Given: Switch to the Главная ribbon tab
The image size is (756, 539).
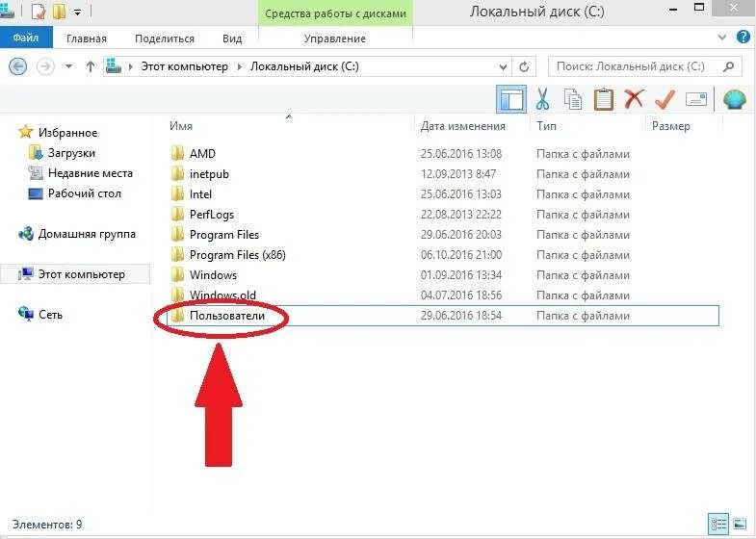Looking at the screenshot, I should point(87,38).
